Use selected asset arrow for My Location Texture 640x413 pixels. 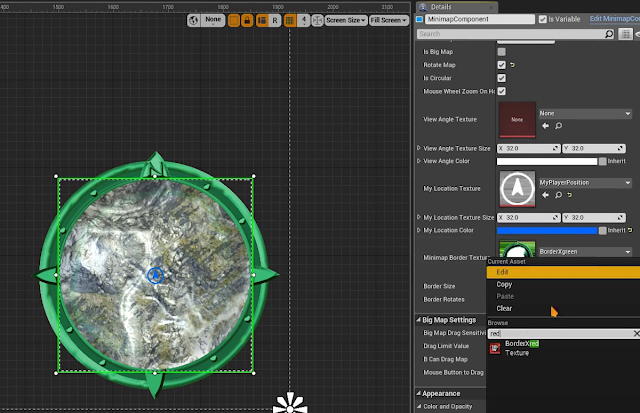pos(545,195)
